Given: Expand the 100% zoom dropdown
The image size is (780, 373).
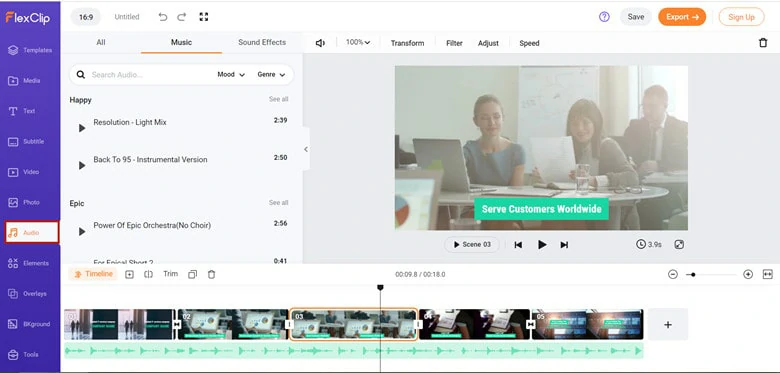Looking at the screenshot, I should pos(358,43).
